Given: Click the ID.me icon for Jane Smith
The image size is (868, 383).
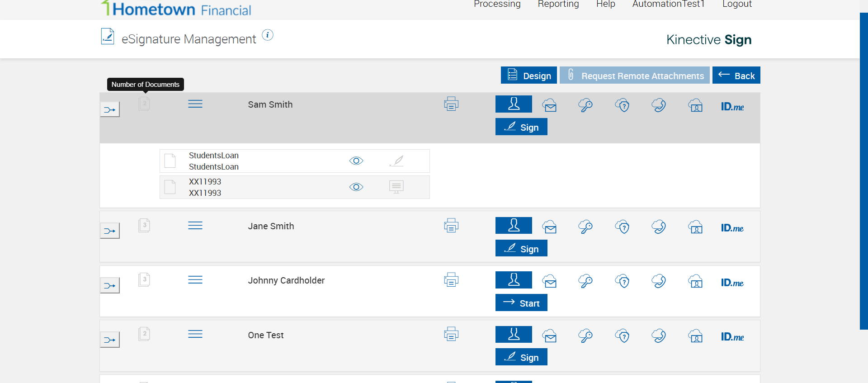Looking at the screenshot, I should pyautogui.click(x=732, y=228).
